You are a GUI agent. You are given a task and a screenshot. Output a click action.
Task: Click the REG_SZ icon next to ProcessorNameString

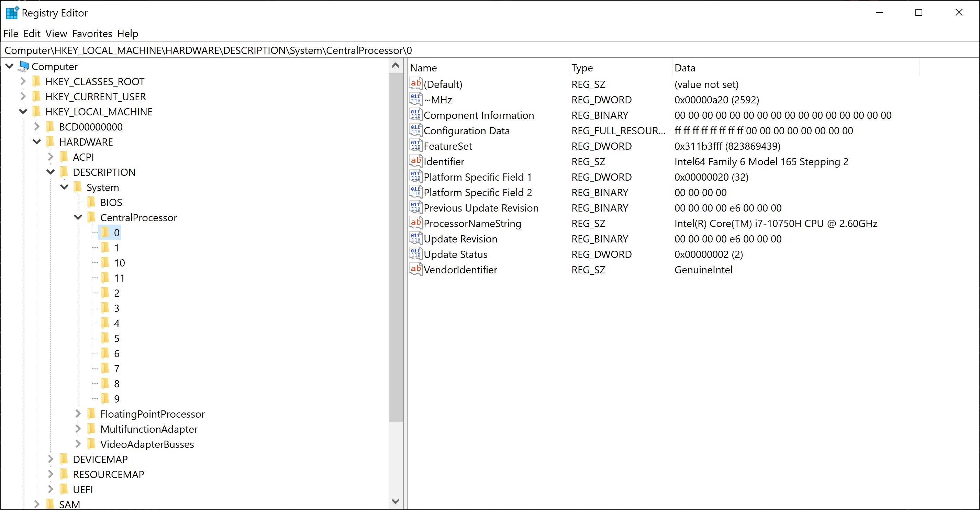pos(416,223)
